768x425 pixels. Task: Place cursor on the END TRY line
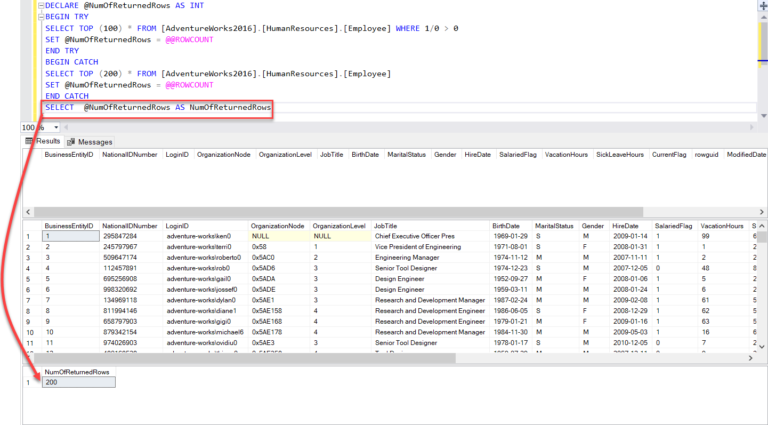click(62, 51)
